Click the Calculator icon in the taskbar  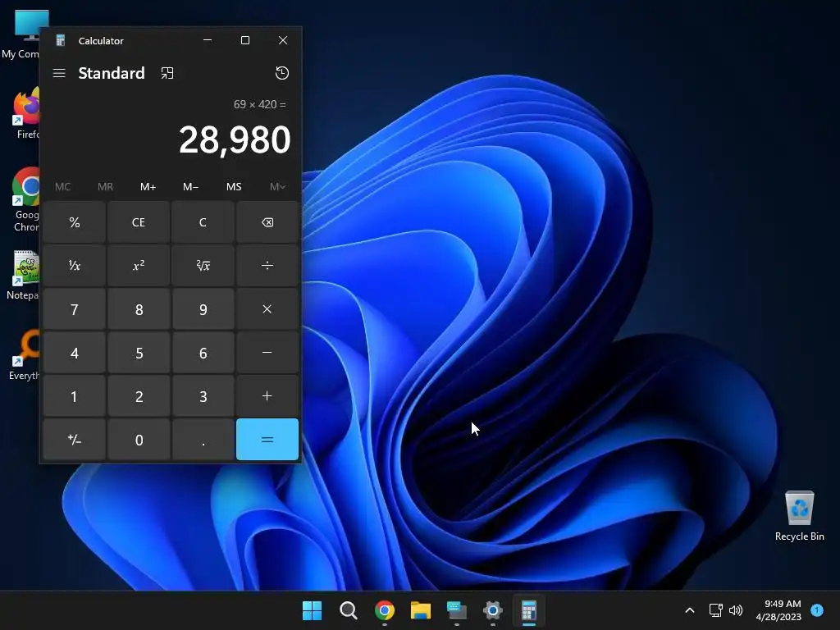click(x=529, y=610)
